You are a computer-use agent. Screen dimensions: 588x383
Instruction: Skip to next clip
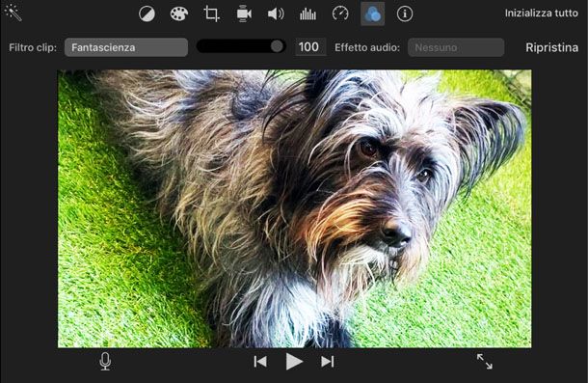click(328, 362)
